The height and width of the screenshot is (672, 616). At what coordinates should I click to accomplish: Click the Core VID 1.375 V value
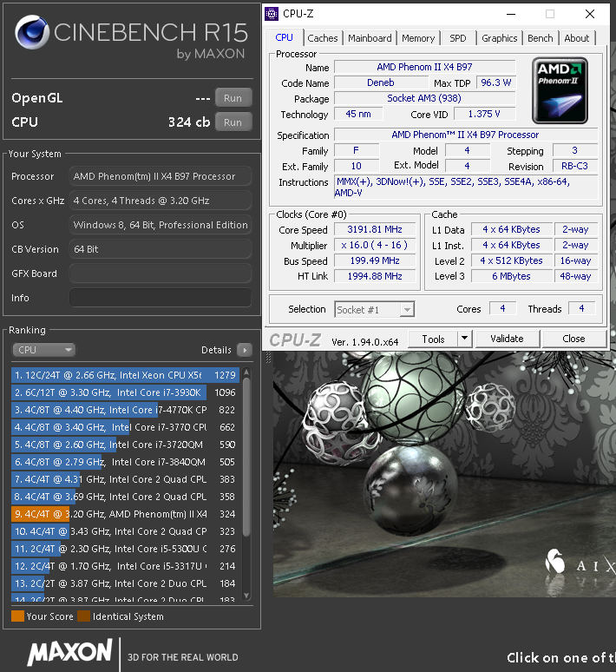pos(484,114)
